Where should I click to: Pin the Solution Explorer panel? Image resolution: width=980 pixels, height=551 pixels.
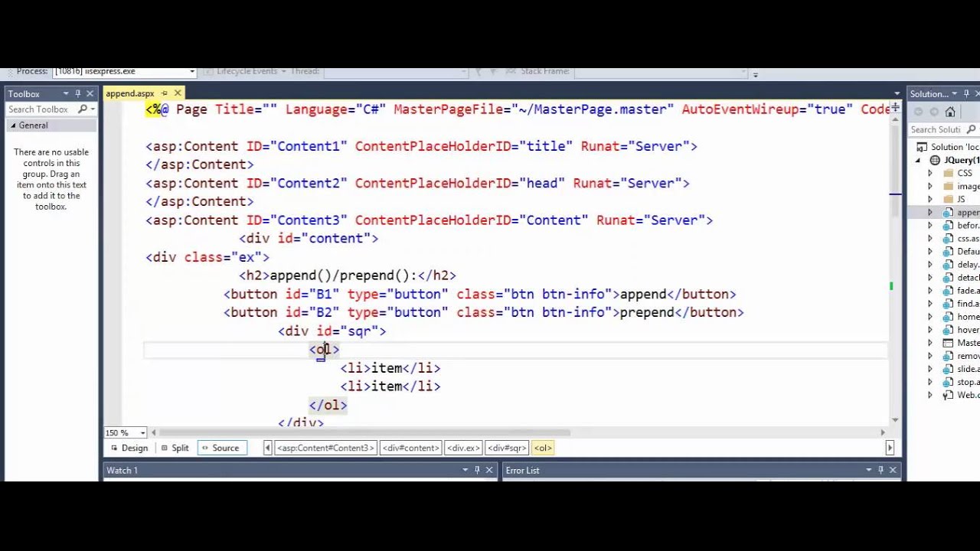pos(968,93)
